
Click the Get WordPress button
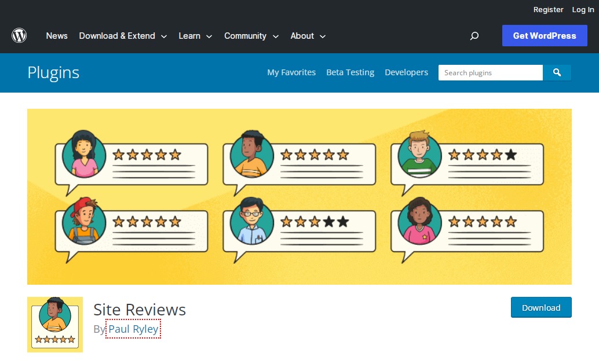[545, 36]
